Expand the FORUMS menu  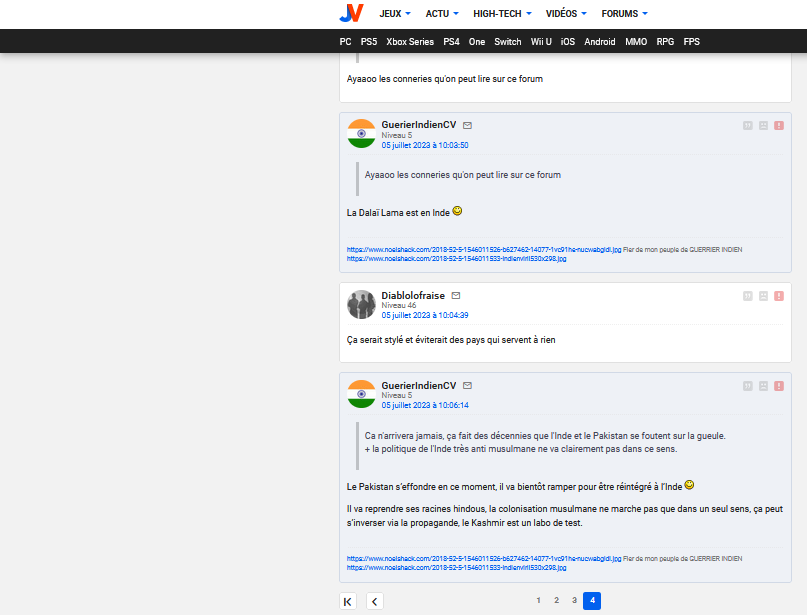click(x=624, y=14)
